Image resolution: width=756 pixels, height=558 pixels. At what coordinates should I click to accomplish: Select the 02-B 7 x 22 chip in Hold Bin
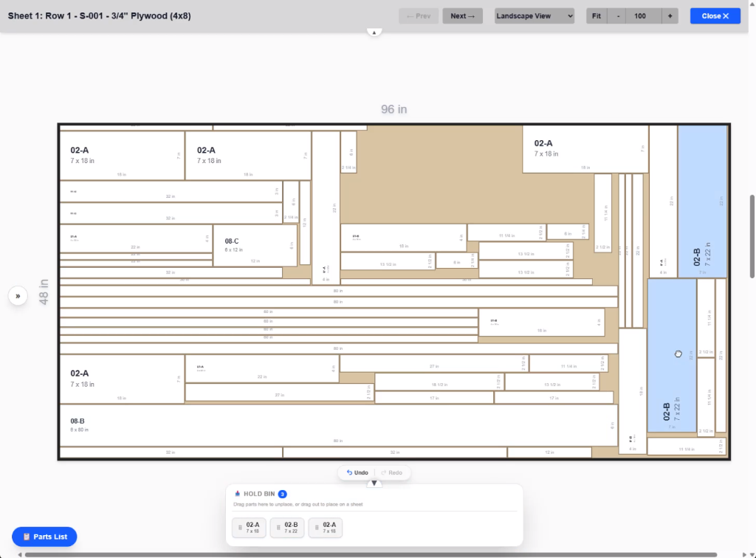pos(287,528)
